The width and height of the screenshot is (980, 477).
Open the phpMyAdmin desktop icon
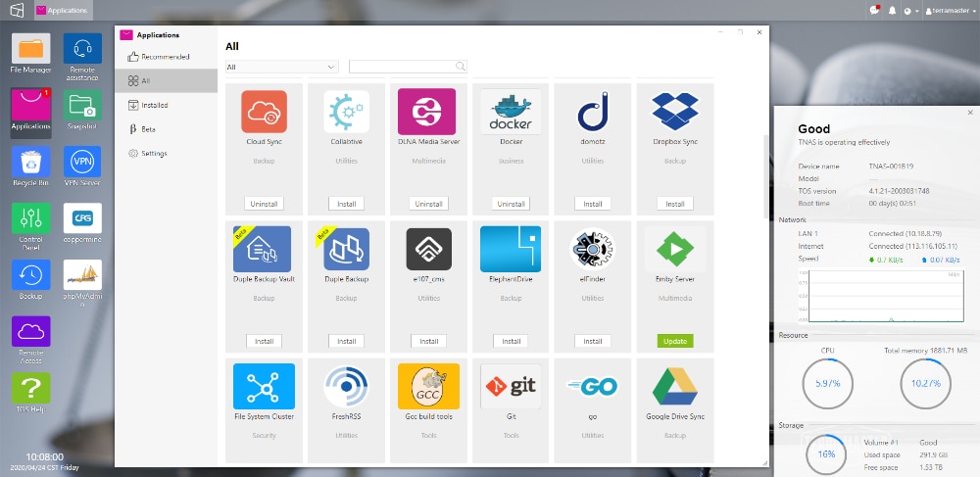pyautogui.click(x=82, y=274)
